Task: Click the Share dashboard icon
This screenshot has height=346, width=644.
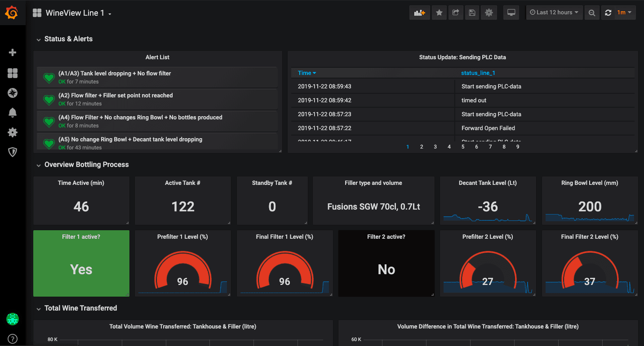Action: coord(455,13)
